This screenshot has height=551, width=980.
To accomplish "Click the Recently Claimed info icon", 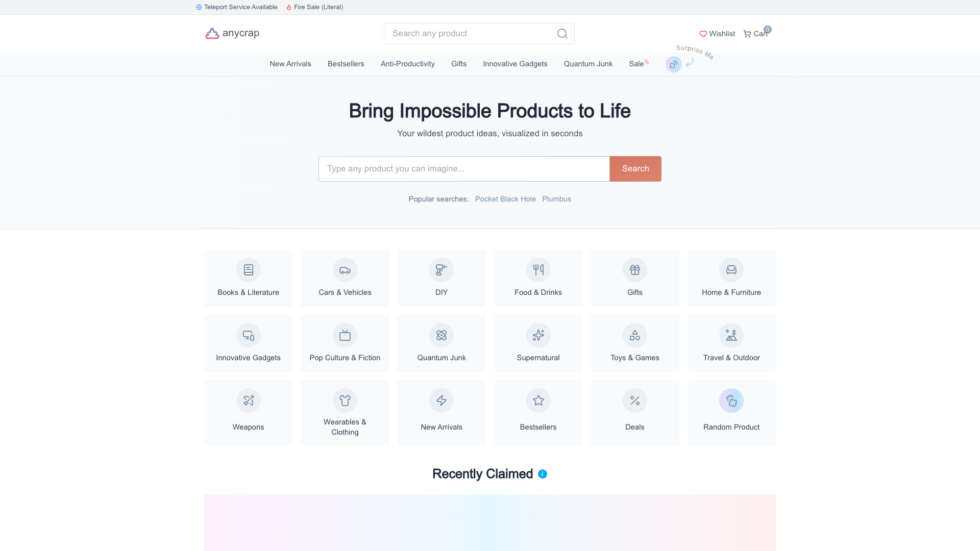I will [543, 474].
